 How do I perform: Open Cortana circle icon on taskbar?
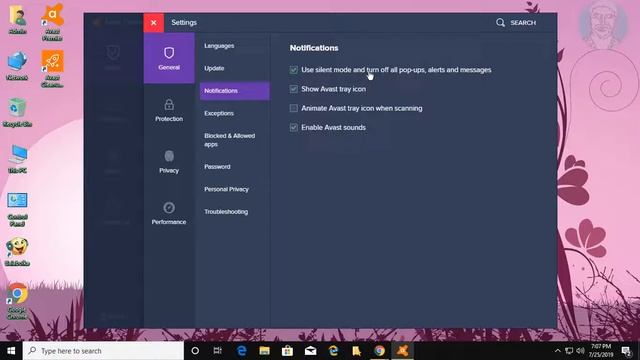(x=195, y=351)
